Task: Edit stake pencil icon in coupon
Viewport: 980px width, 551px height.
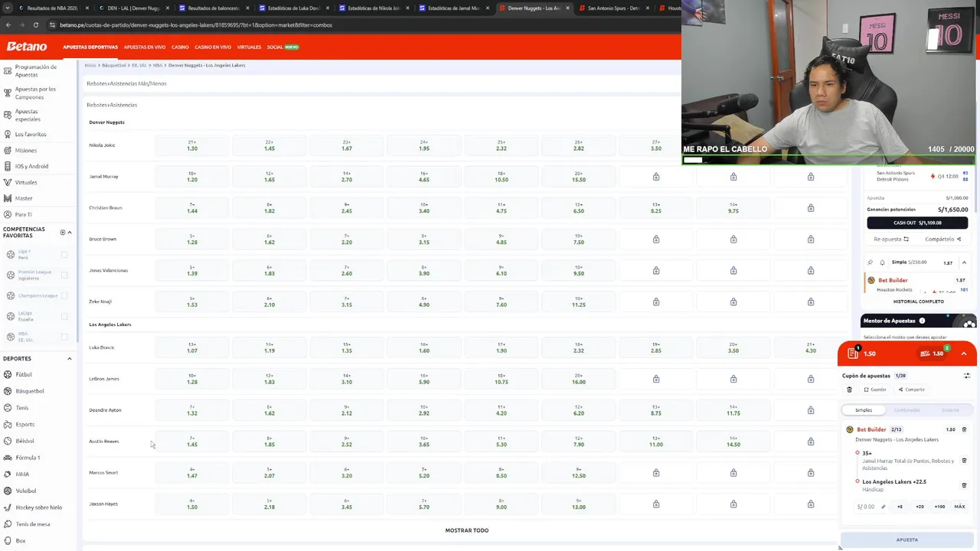Action: [883, 507]
